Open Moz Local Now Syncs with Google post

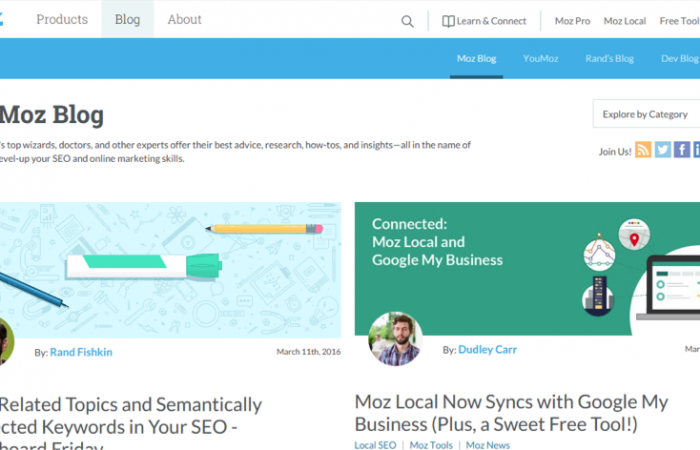tap(511, 413)
